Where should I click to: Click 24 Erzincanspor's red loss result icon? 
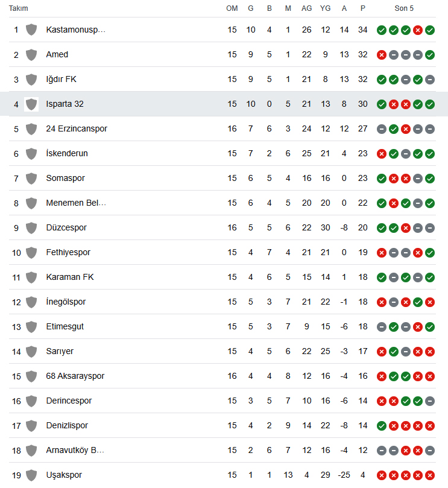pyautogui.click(x=406, y=129)
